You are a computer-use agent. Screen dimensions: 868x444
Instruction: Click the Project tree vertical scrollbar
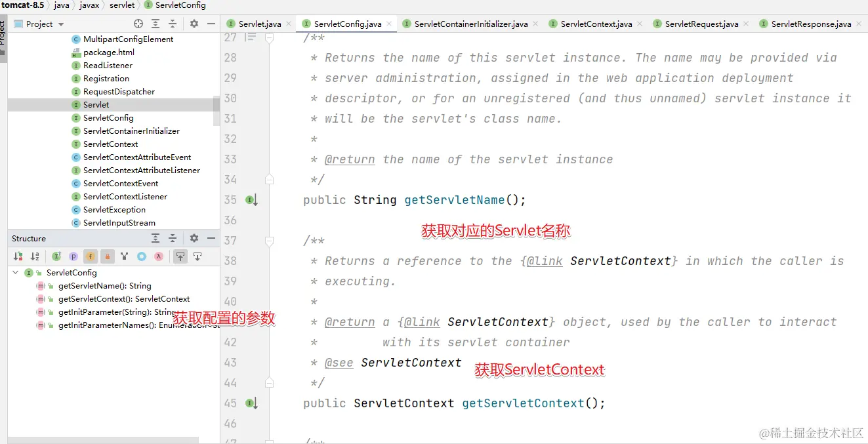217,111
